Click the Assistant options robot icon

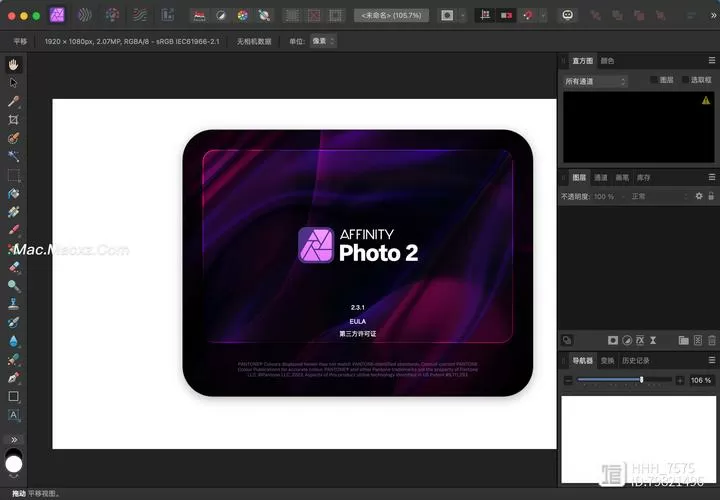568,15
